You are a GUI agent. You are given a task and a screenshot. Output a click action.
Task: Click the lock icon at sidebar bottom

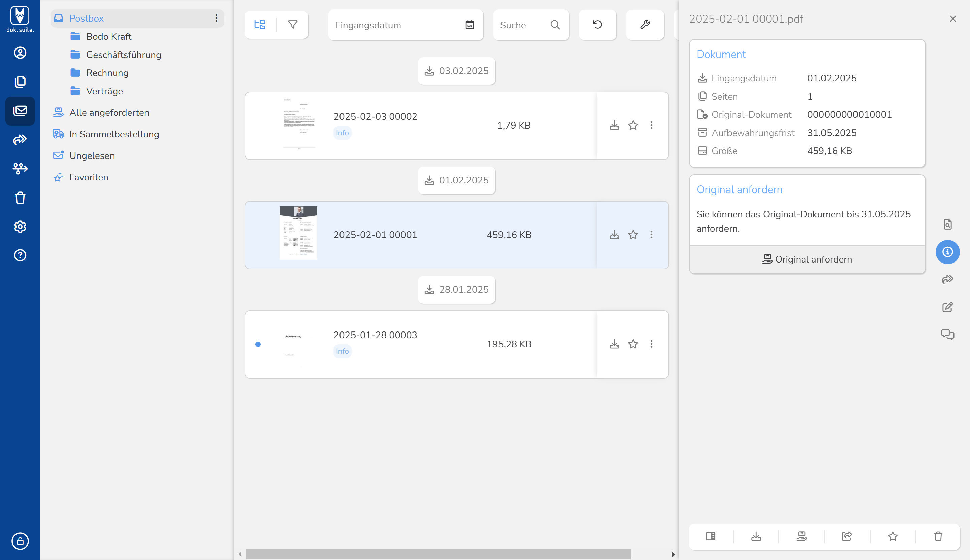tap(20, 541)
